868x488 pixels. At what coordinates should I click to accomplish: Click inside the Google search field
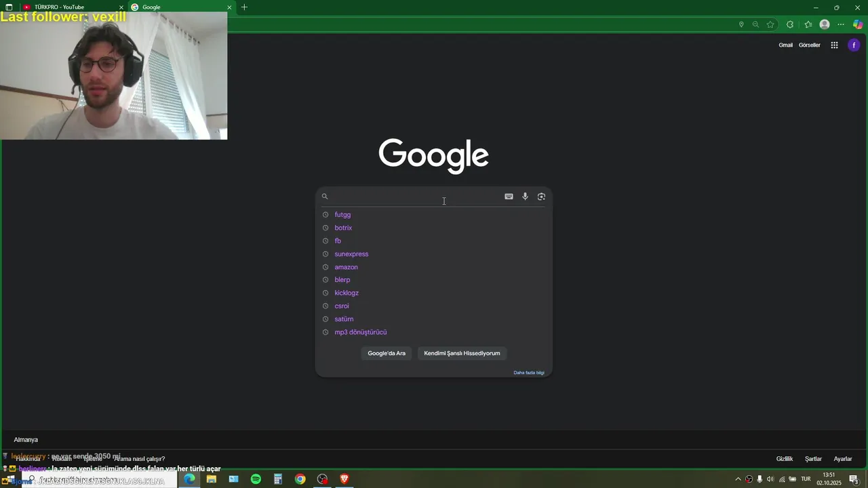(x=416, y=197)
